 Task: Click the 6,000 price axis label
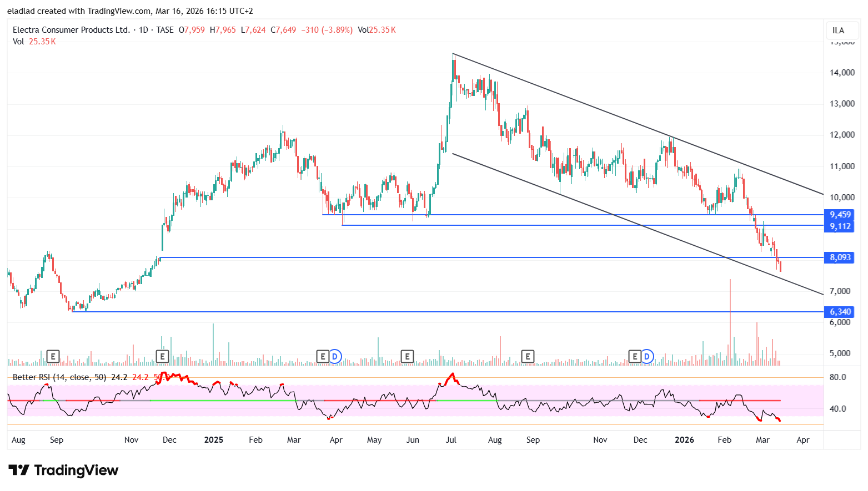(840, 322)
